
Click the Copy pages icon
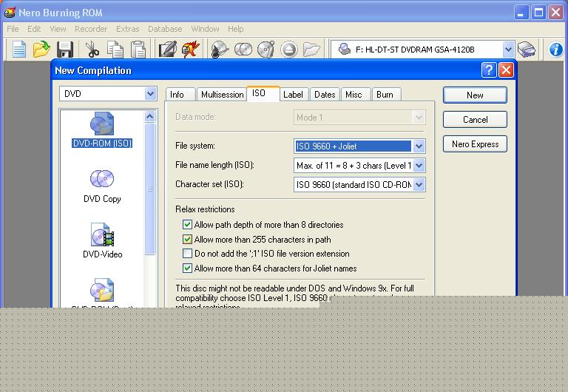coord(115,50)
